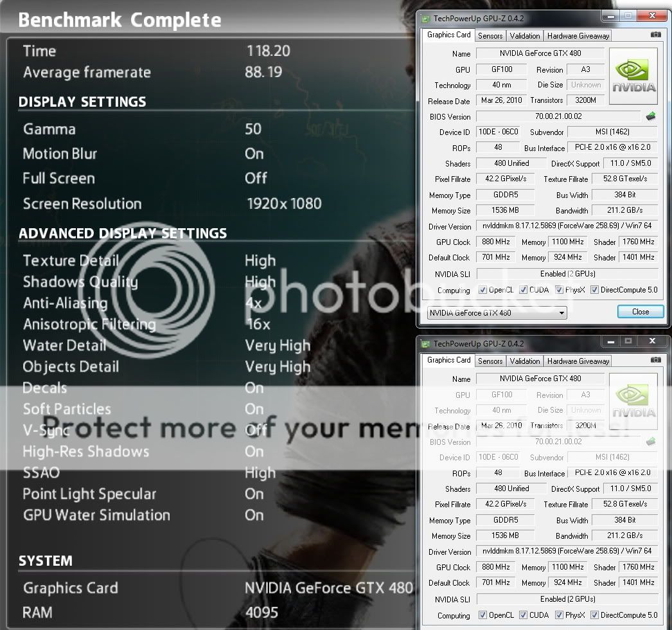Toggle the OpenCL checkbox in upper GPU-Z window
The width and height of the screenshot is (672, 630).
[482, 290]
